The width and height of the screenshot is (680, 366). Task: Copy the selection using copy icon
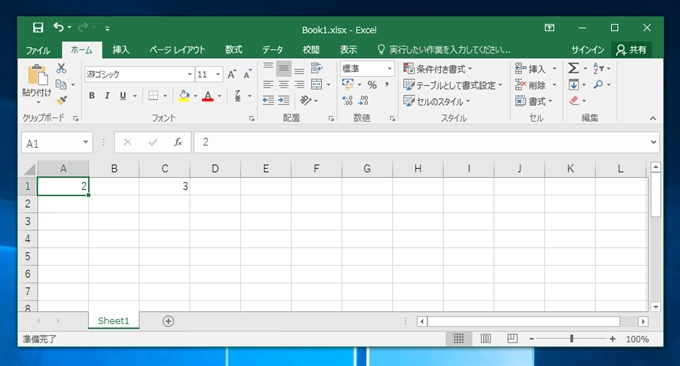tap(61, 84)
